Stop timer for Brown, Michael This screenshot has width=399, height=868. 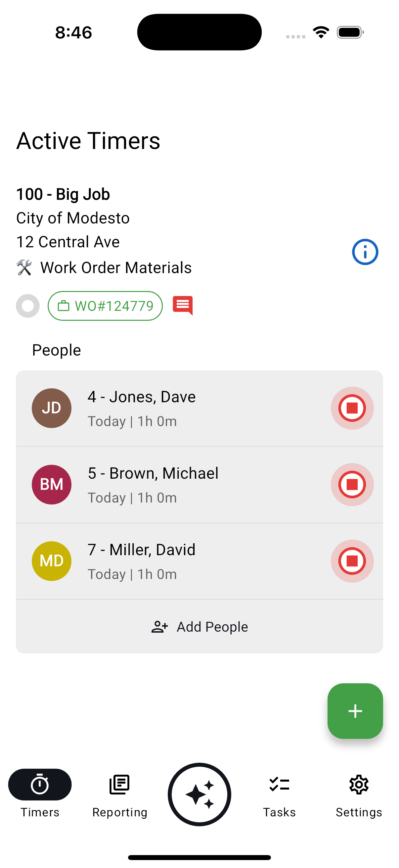(x=352, y=484)
